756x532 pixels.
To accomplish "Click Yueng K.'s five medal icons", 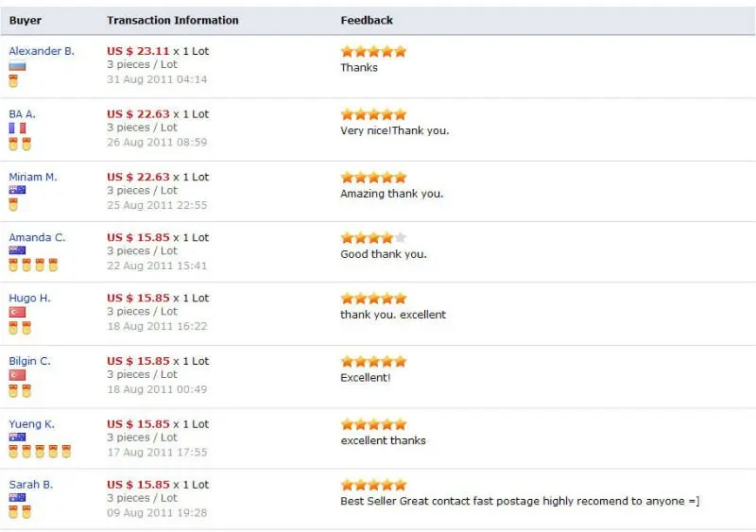I will 40,452.
